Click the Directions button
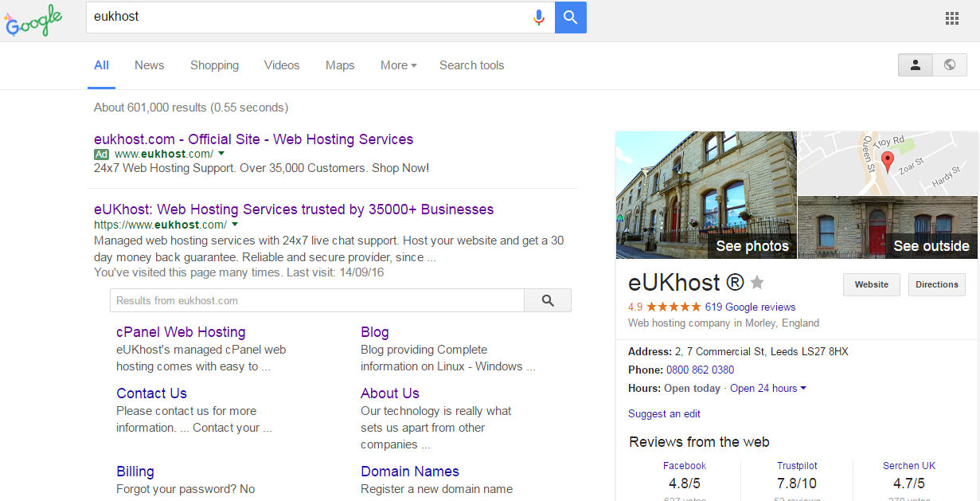Screen dimensions: 980x501 [x=936, y=284]
